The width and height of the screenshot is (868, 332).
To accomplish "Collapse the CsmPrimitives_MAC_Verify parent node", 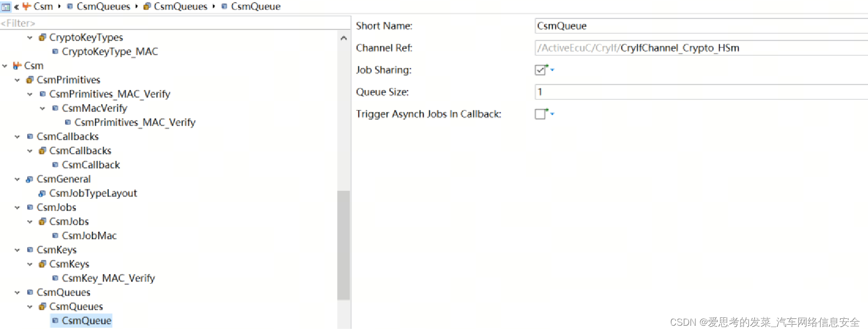I will (30, 94).
